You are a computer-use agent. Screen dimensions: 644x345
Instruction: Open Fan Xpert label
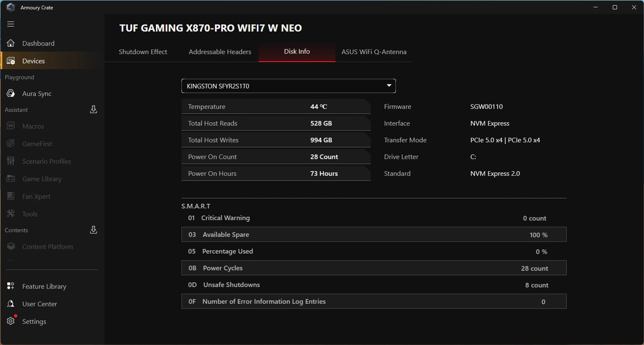point(36,197)
